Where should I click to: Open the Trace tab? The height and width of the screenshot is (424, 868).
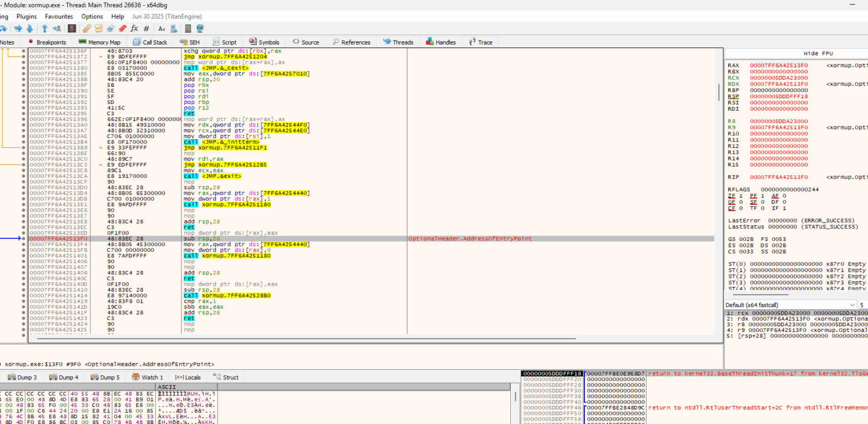(x=480, y=42)
